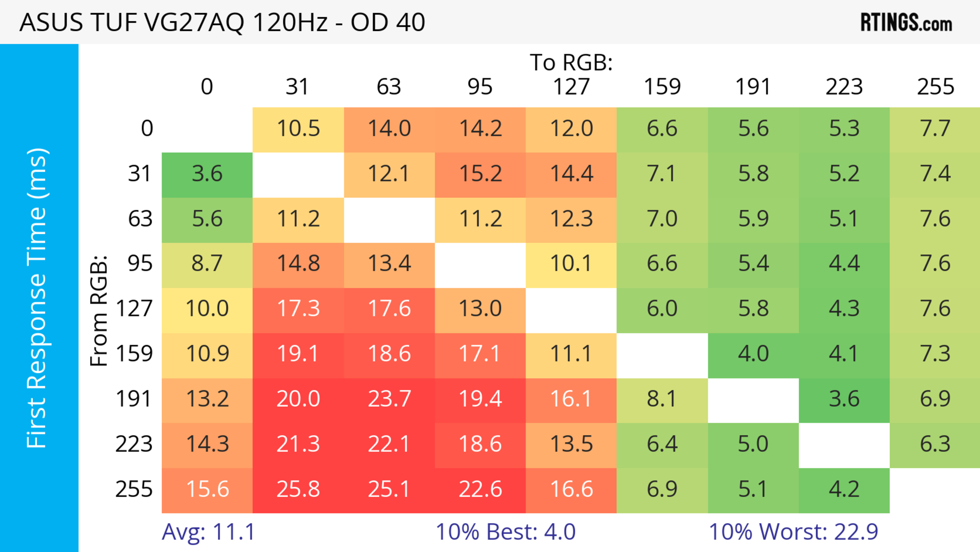Screen dimensions: 980x552
Task: Select the cell showing 22.6
Action: coord(480,490)
